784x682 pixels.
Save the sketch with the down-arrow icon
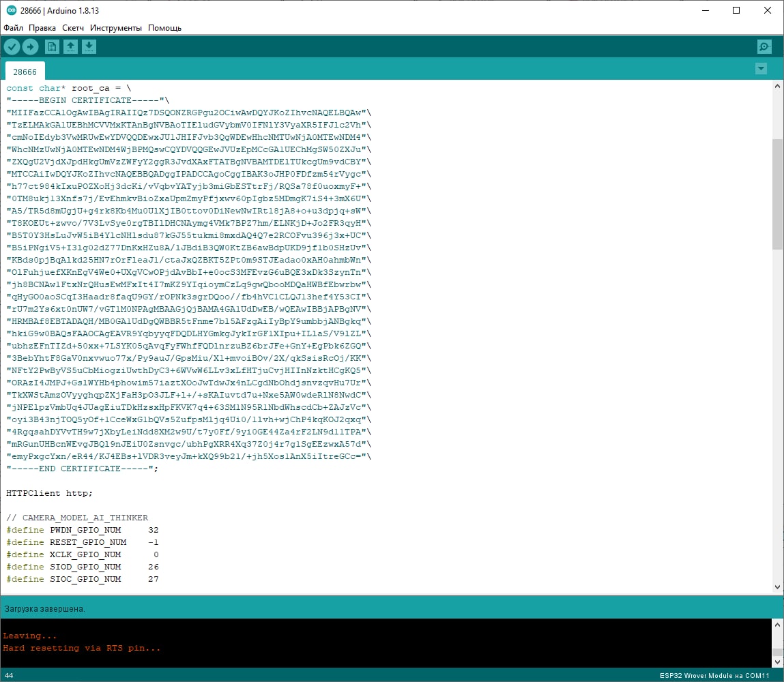click(89, 47)
